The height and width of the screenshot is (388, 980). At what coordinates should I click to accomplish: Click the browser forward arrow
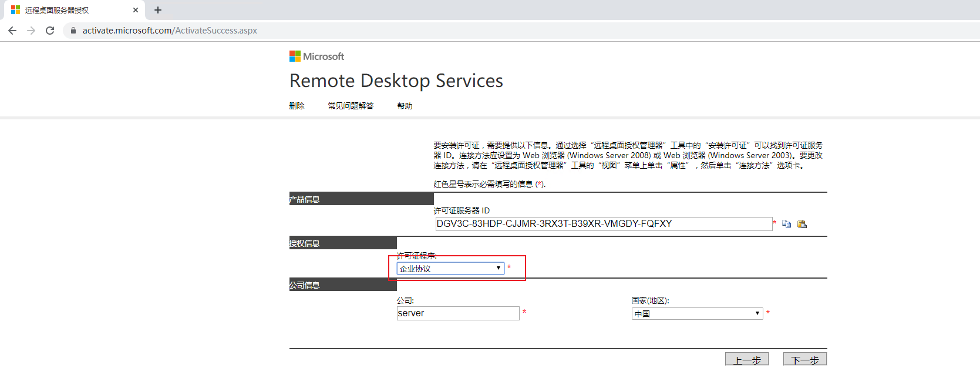[x=31, y=31]
